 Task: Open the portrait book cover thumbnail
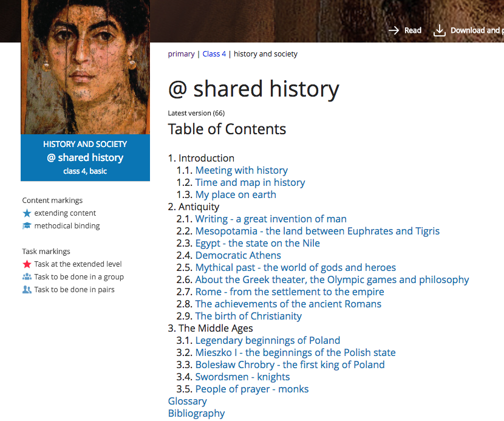[x=85, y=67]
